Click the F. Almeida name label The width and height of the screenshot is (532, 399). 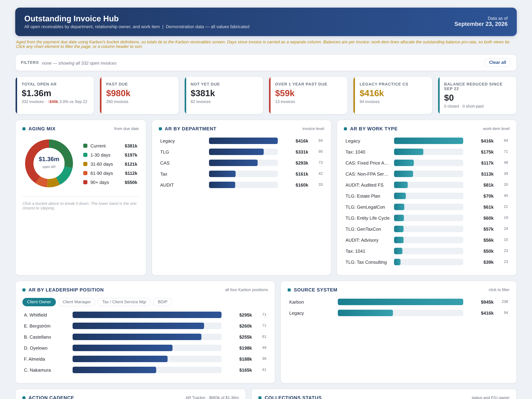pos(34,359)
